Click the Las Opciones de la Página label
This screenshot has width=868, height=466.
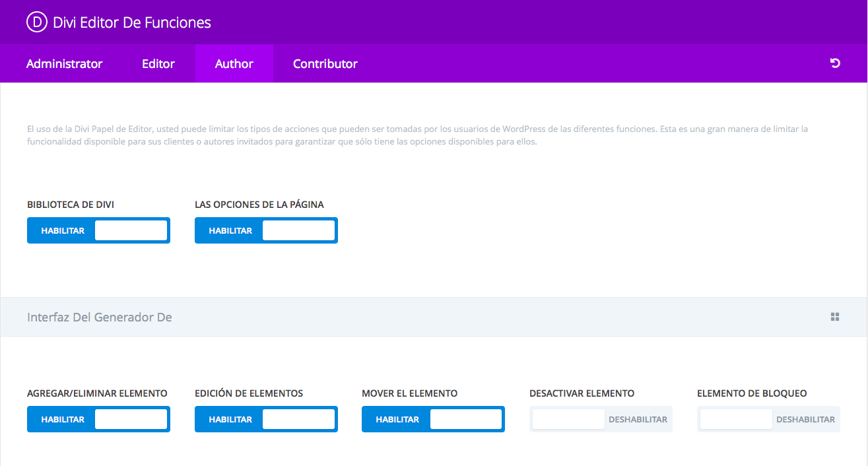coord(259,205)
